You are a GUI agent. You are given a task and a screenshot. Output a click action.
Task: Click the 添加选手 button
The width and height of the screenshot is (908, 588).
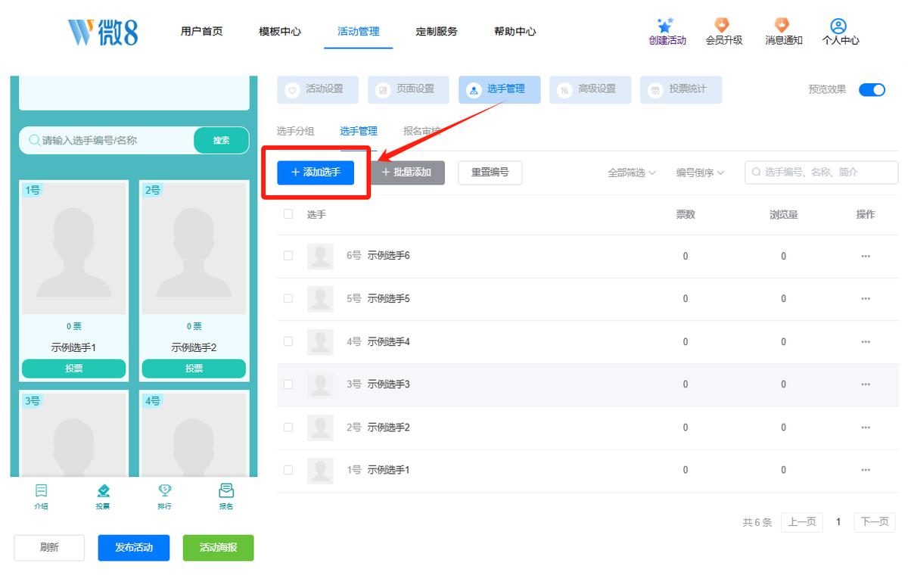(316, 173)
